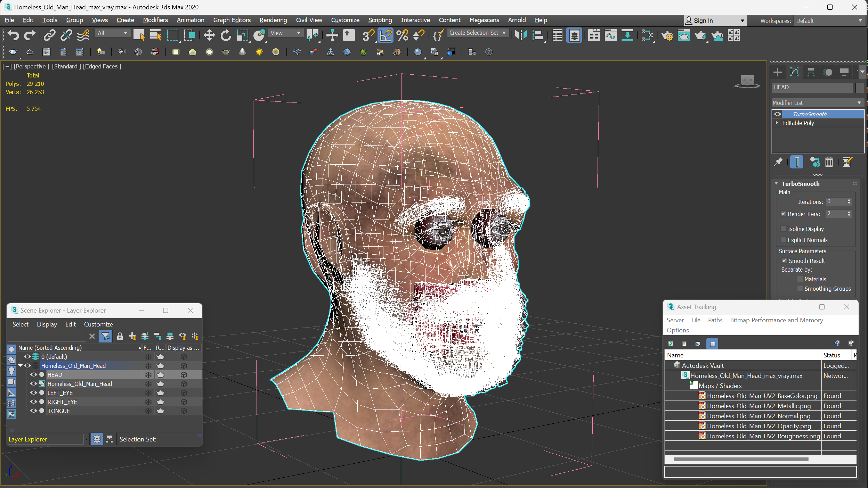Click the Mirror tool icon
The height and width of the screenshot is (488, 868).
click(x=521, y=35)
